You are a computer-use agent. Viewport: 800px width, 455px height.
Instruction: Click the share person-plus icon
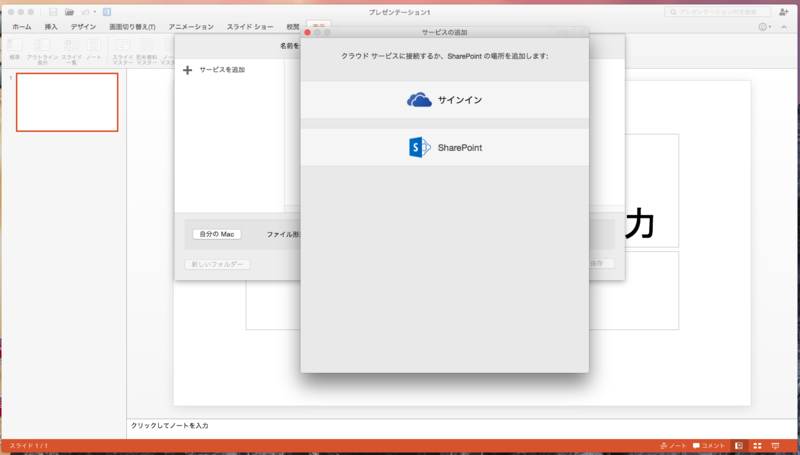[x=784, y=12]
